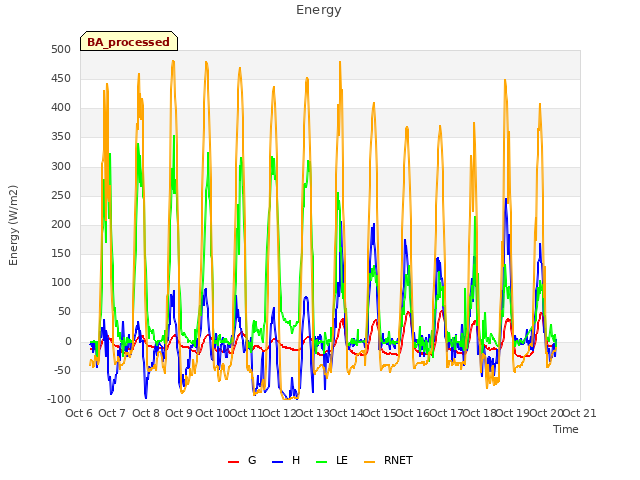Image resolution: width=640 pixels, height=480 pixels.
Task: Click the Oct 10 x-axis tick label
Action: point(212,413)
